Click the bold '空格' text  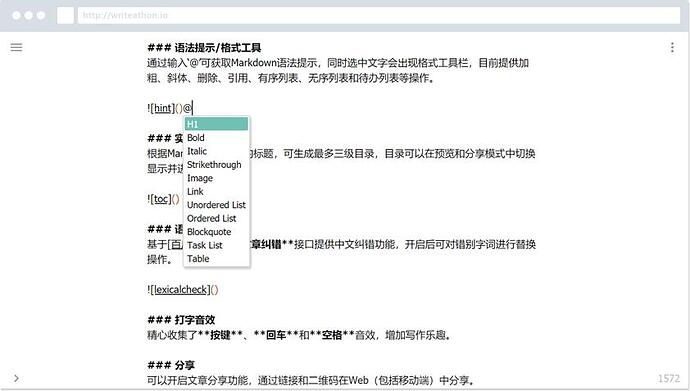click(332, 335)
